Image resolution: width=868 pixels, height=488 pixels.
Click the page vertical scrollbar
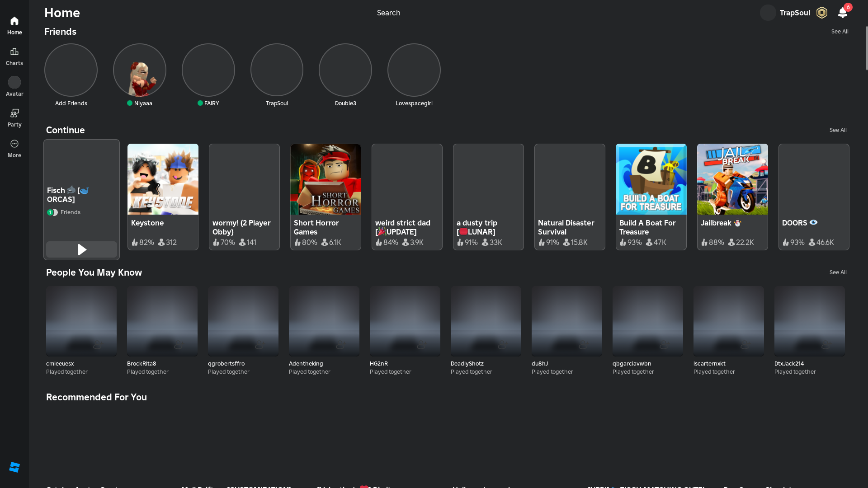pos(866,48)
